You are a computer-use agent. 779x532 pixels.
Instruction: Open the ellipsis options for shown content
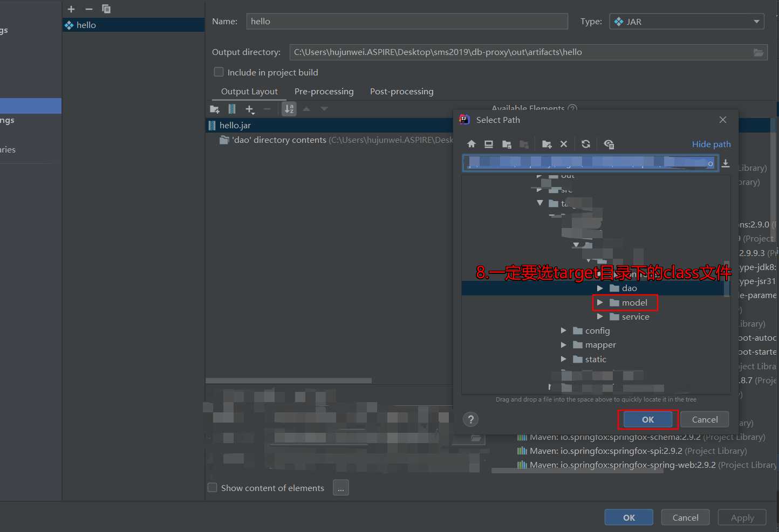point(341,488)
